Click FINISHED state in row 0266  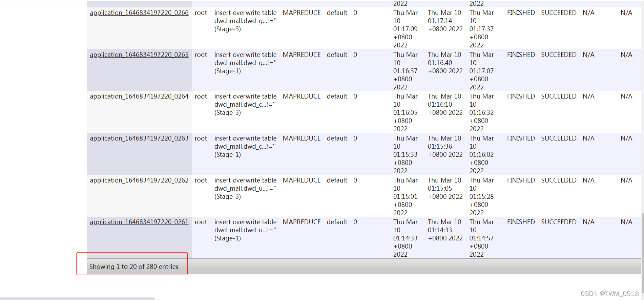tap(521, 13)
